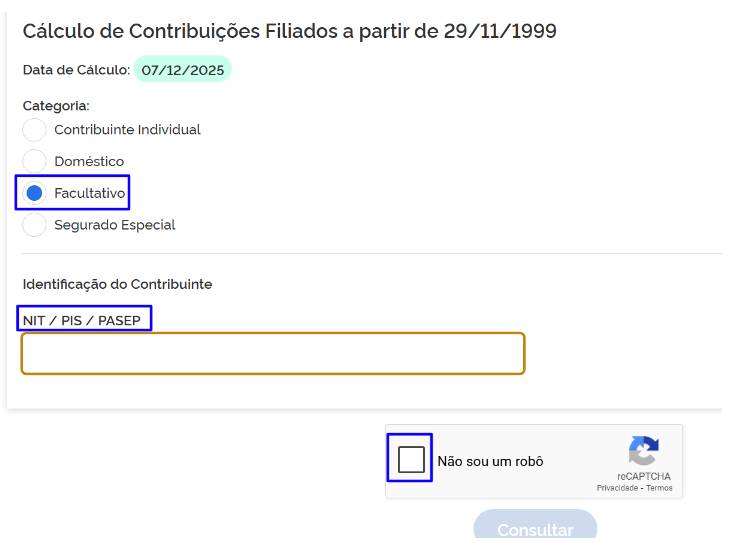Click the 'Identificação do Contribuinte' section heading
Viewport: 746px width, 543px height.
117,284
